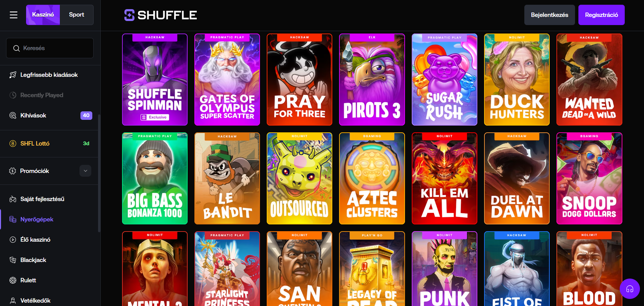Open Saját fejlesztésű games icon
644x306 pixels.
coord(13,199)
